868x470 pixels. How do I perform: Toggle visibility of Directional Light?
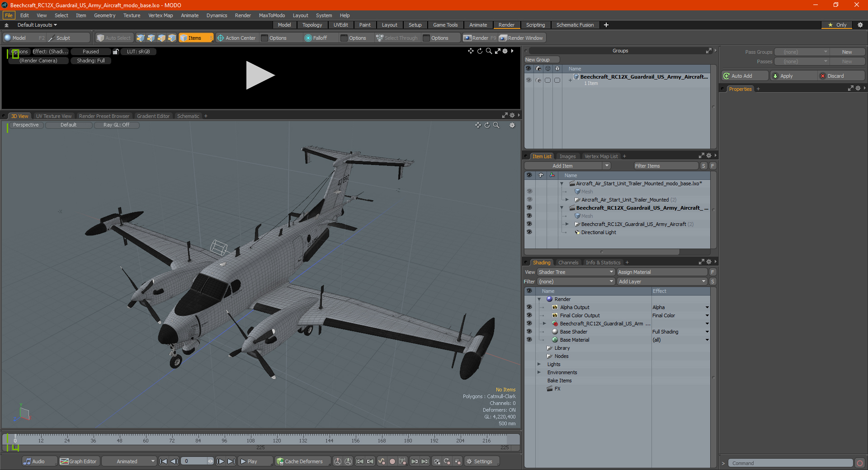(529, 232)
